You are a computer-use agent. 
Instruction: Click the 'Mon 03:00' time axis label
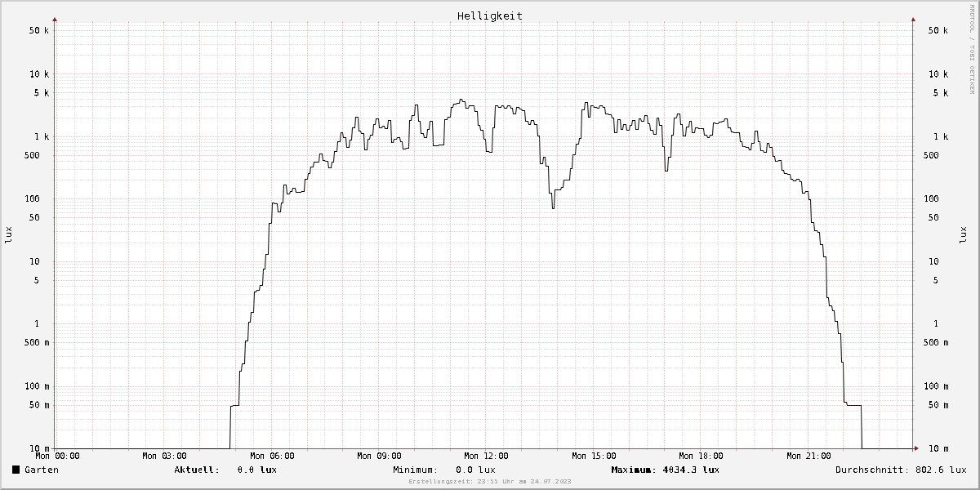(x=164, y=456)
